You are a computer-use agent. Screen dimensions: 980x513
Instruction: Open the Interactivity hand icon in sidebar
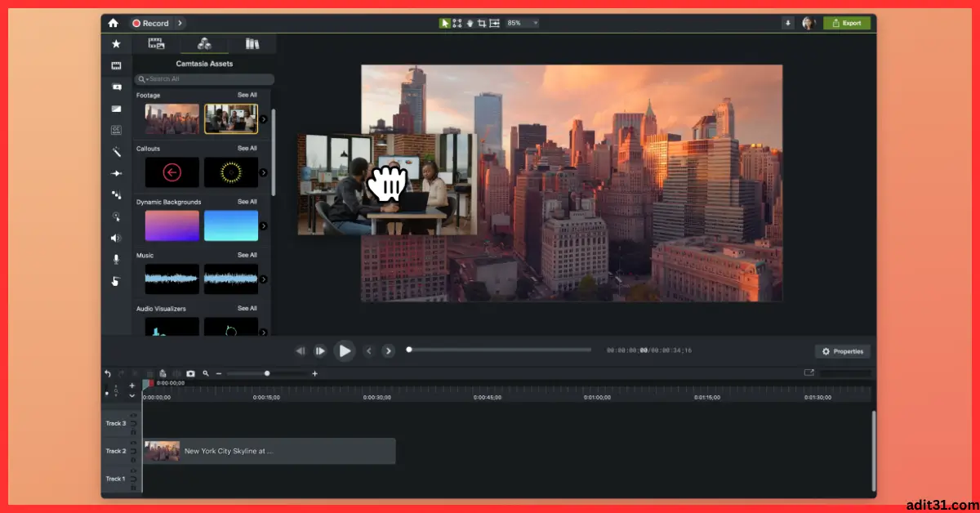click(116, 281)
